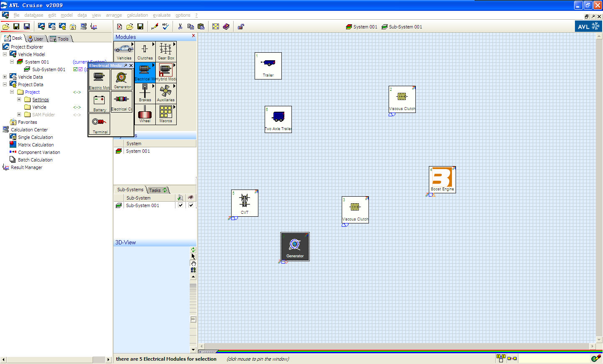Screen dimensions: 603x364
Task: Select the arrow pointer tool in 3D-View
Action: pyautogui.click(x=193, y=256)
